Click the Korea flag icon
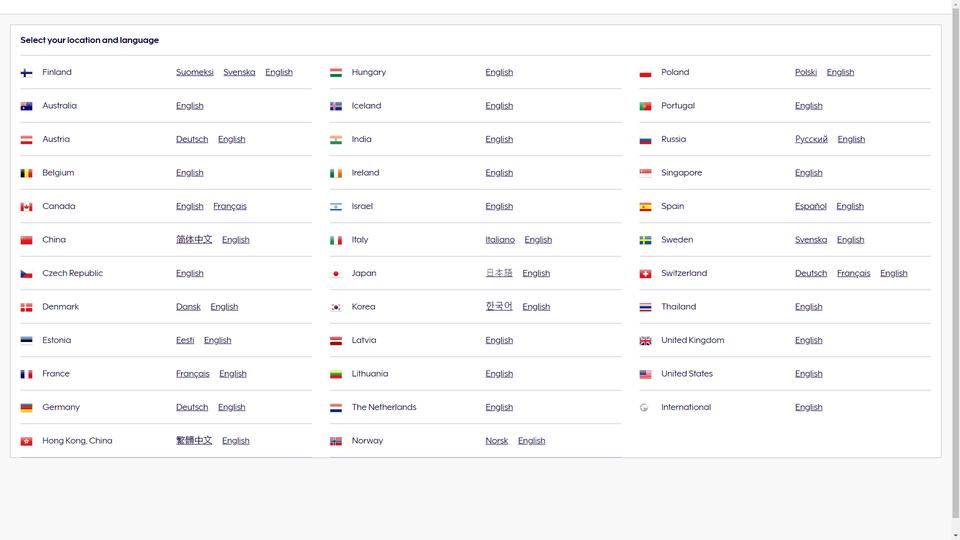Screen dimensions: 960x540 pyautogui.click(x=336, y=307)
